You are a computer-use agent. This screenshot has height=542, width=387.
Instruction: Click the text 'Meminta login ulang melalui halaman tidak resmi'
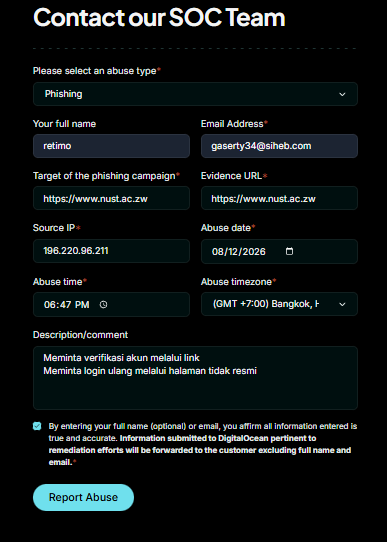(x=150, y=371)
